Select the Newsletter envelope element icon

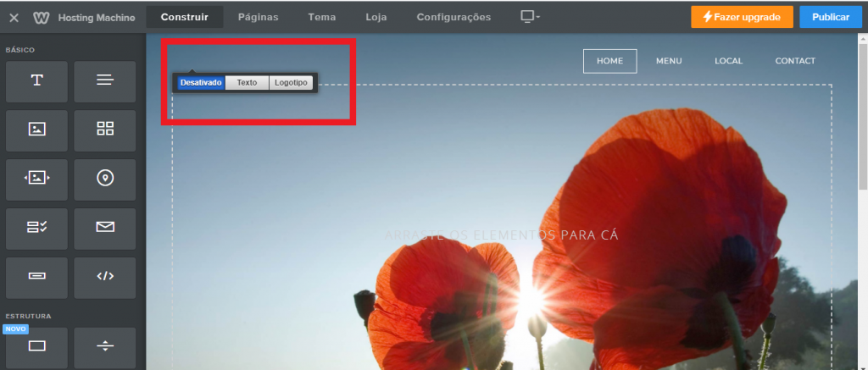click(x=104, y=229)
